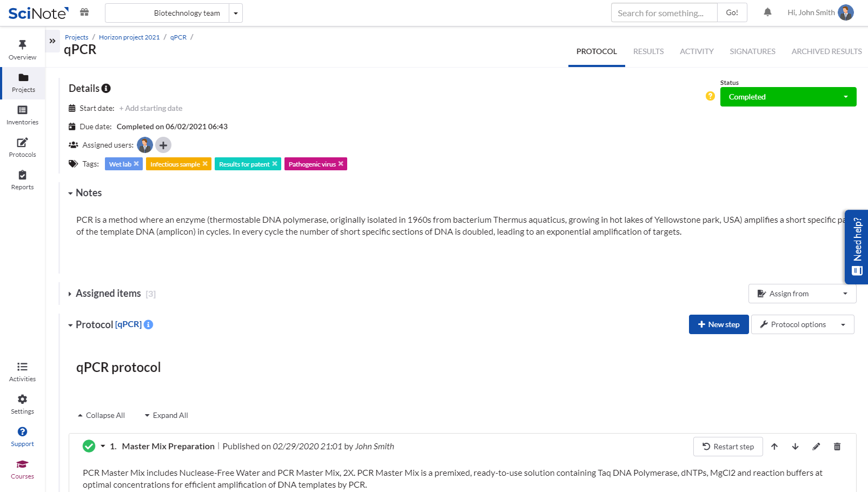Open the Protocol options dropdown
Viewport: 868px width, 492px height.
click(802, 324)
